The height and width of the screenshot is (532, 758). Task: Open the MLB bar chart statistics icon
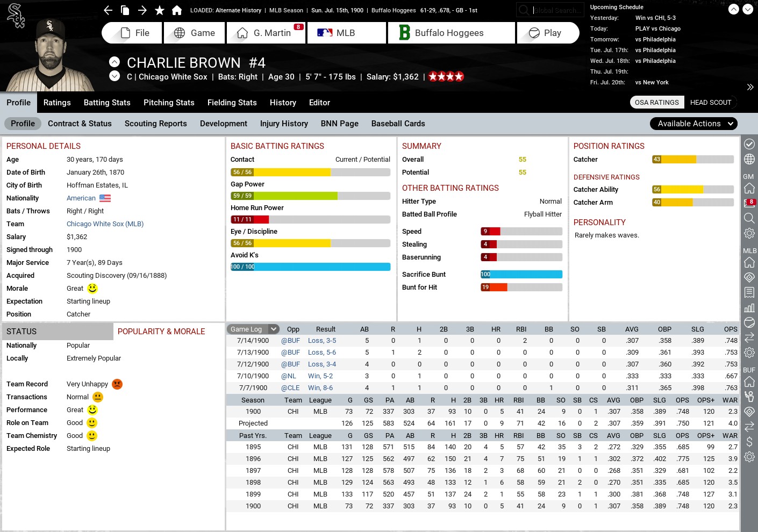749,307
